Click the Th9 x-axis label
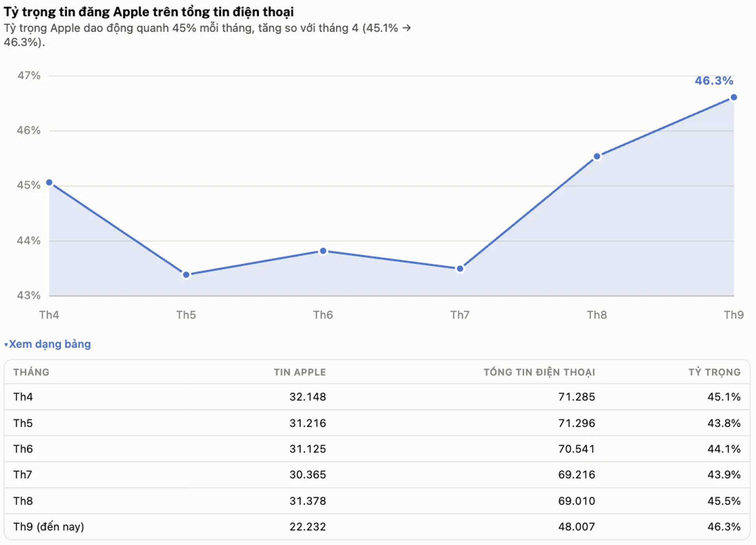The width and height of the screenshot is (756, 545). pos(734,315)
